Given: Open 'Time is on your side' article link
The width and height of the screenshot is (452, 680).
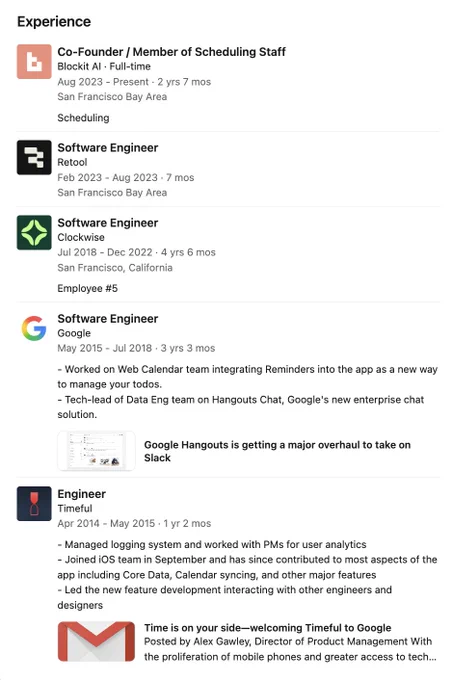Looking at the screenshot, I should [268, 628].
